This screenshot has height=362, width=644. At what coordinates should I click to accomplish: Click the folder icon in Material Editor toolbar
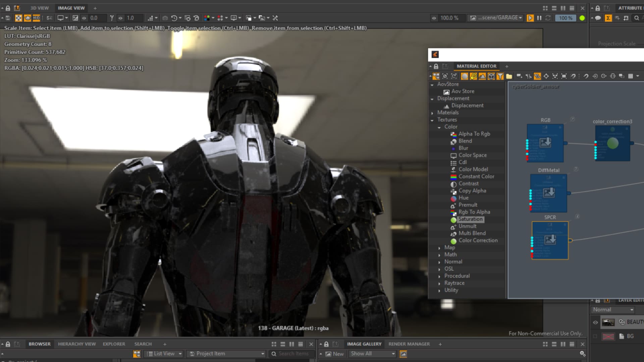509,76
